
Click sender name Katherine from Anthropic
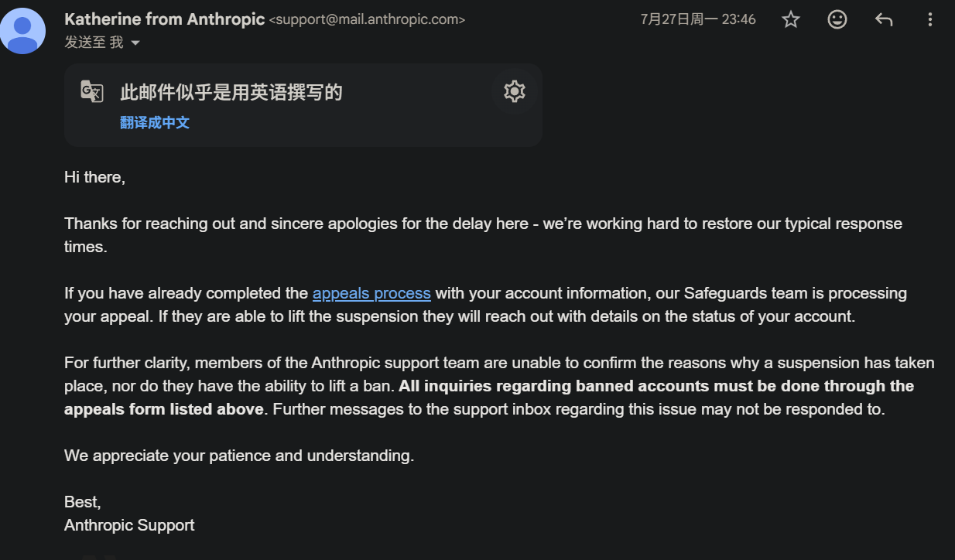(x=165, y=19)
